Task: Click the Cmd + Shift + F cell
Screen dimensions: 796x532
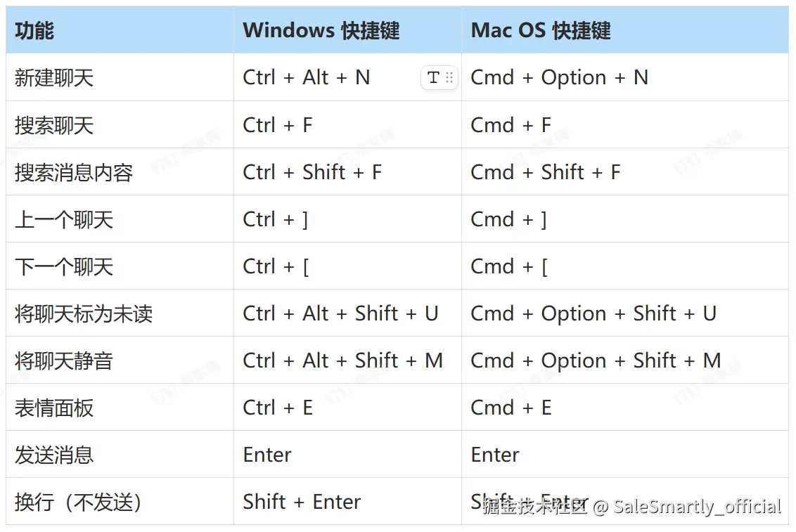Action: [x=545, y=172]
